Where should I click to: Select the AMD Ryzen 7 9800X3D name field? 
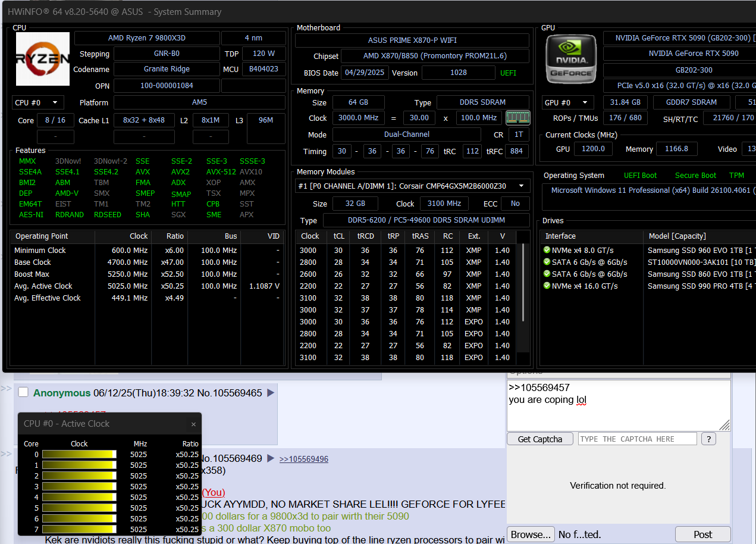coord(146,38)
